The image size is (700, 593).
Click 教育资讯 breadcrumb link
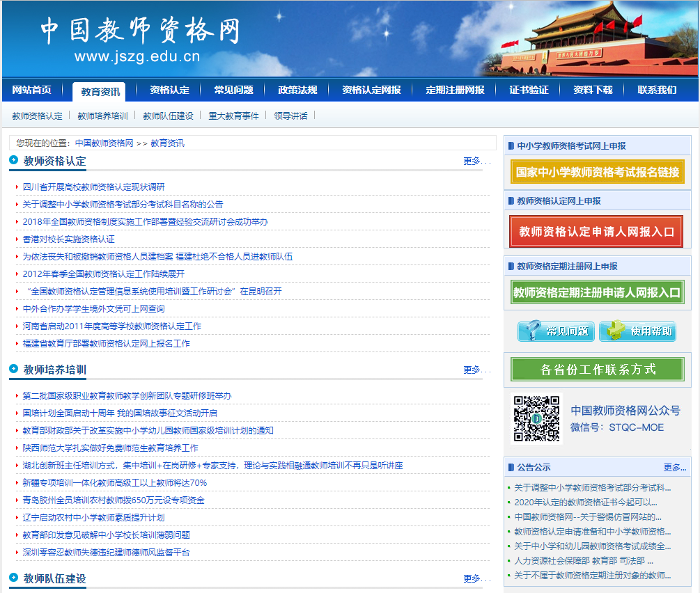167,143
